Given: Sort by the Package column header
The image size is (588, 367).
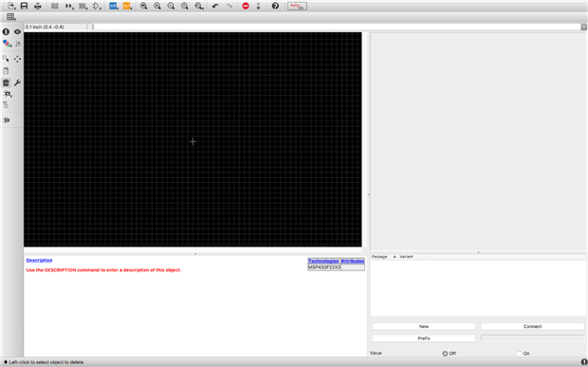Looking at the screenshot, I should pos(384,257).
